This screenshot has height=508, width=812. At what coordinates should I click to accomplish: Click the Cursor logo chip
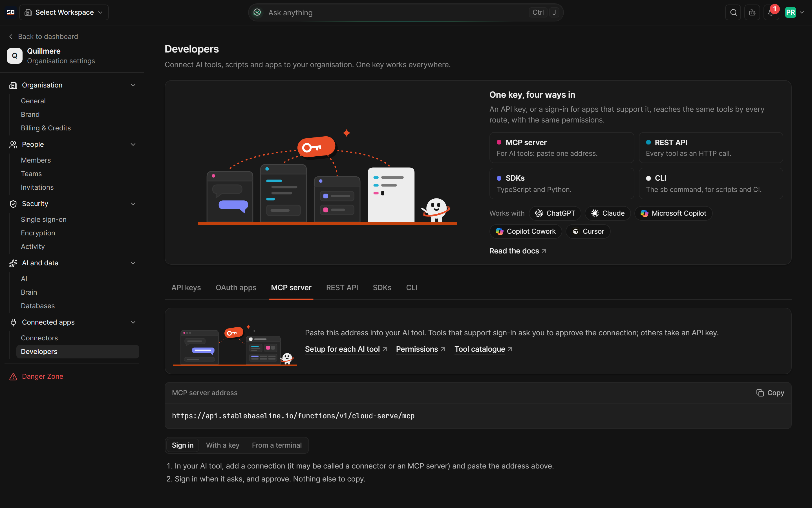588,231
